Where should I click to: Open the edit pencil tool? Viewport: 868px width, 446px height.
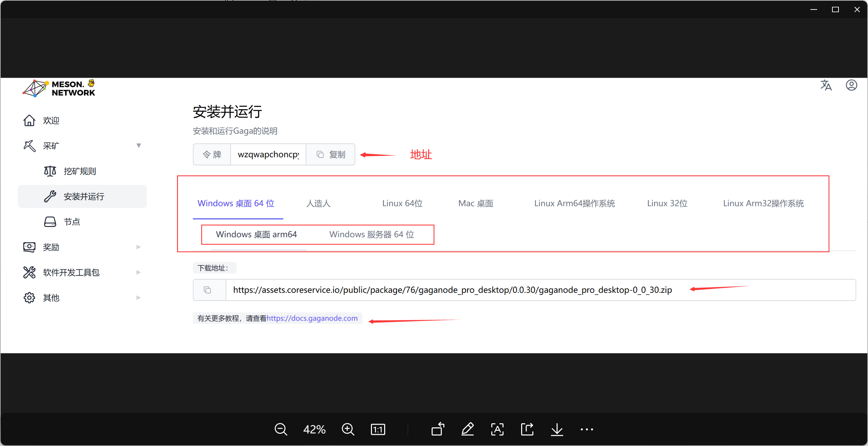pyautogui.click(x=468, y=429)
